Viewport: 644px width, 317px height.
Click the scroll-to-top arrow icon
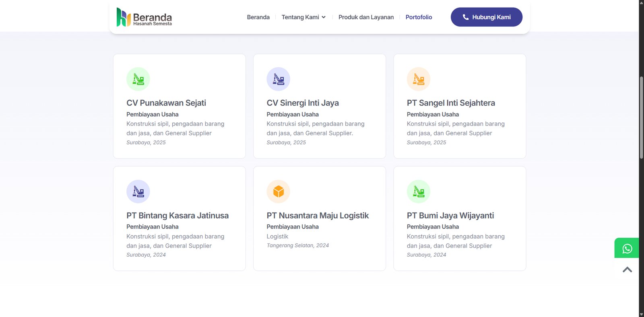627,270
